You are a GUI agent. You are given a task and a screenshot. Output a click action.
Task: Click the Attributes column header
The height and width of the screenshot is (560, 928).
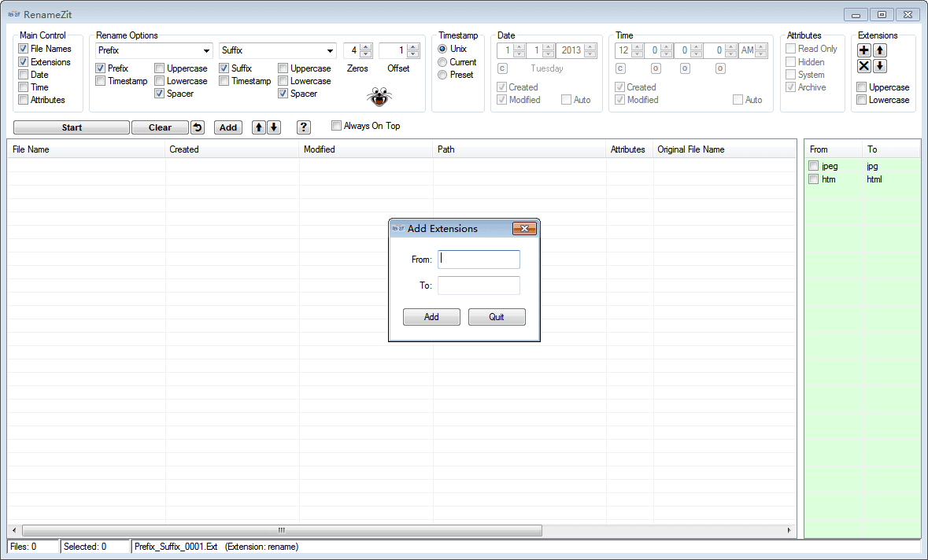[x=629, y=149]
